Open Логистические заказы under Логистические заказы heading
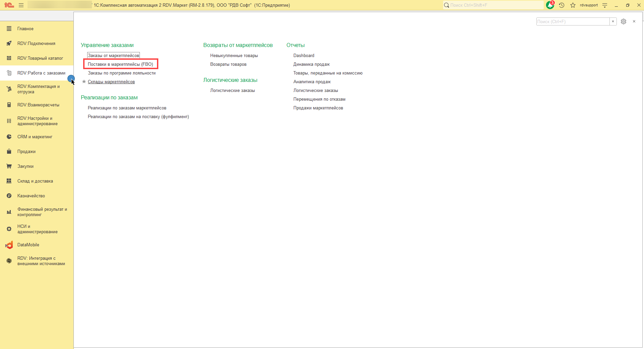 pos(232,91)
